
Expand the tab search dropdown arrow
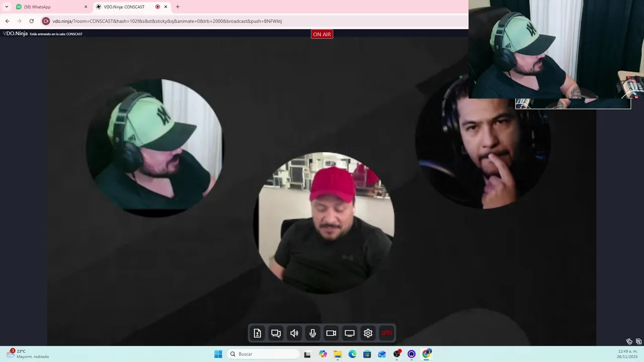tap(7, 7)
